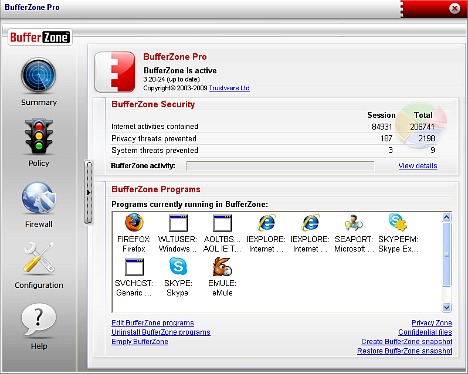This screenshot has height=374, width=468.
Task: Click Uninstall BufferZone programs link
Action: pos(161,332)
